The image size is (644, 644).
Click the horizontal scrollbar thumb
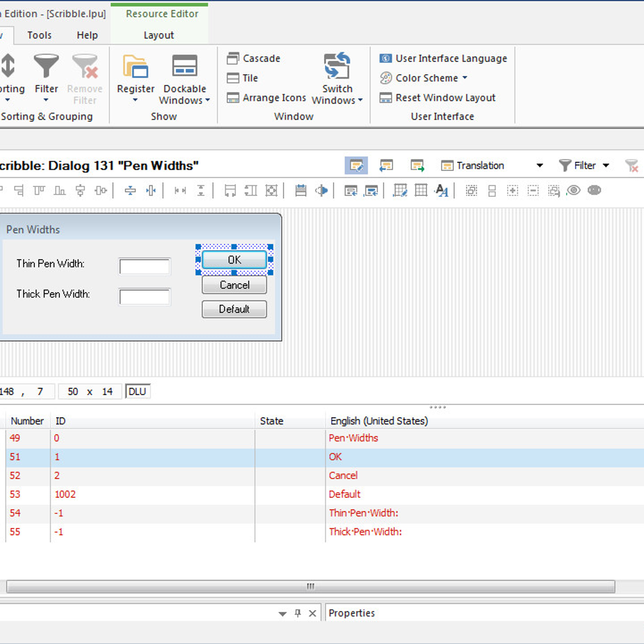(310, 586)
